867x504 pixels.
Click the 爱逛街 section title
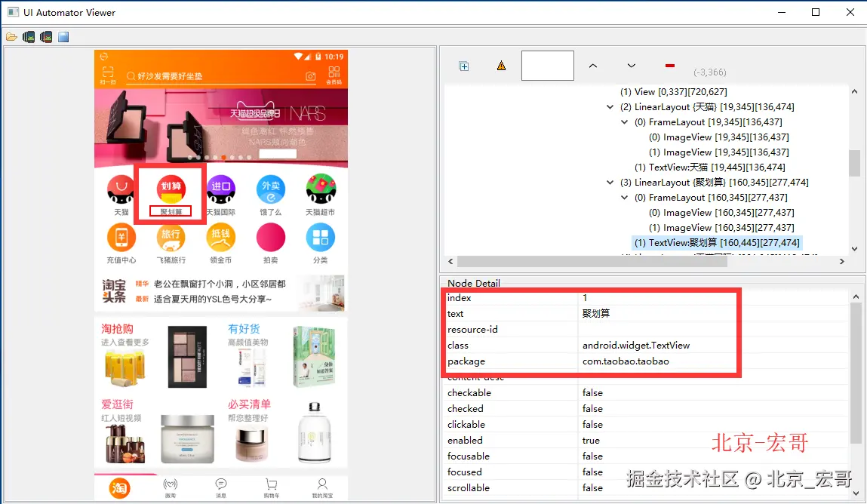(x=117, y=404)
